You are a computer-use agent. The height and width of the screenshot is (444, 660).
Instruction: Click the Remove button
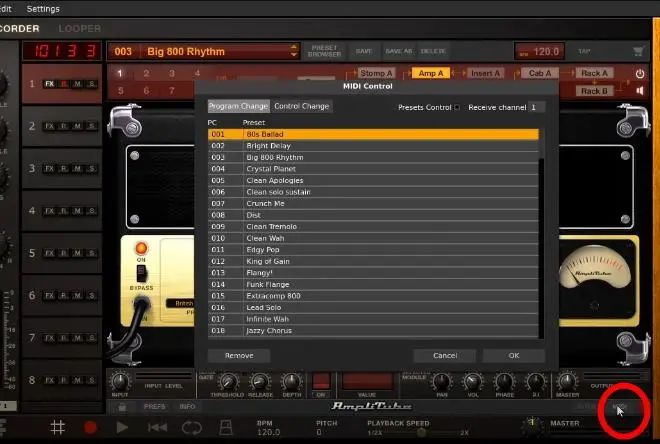pos(239,356)
